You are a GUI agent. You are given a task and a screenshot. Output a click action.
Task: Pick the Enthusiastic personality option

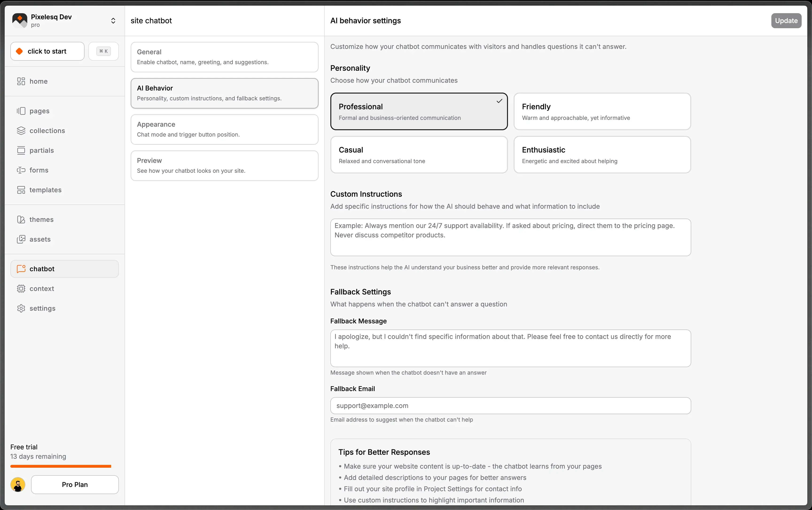(x=602, y=155)
